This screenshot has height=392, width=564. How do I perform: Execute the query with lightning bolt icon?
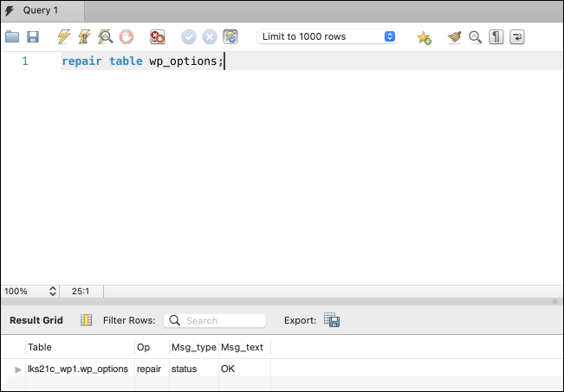(64, 36)
